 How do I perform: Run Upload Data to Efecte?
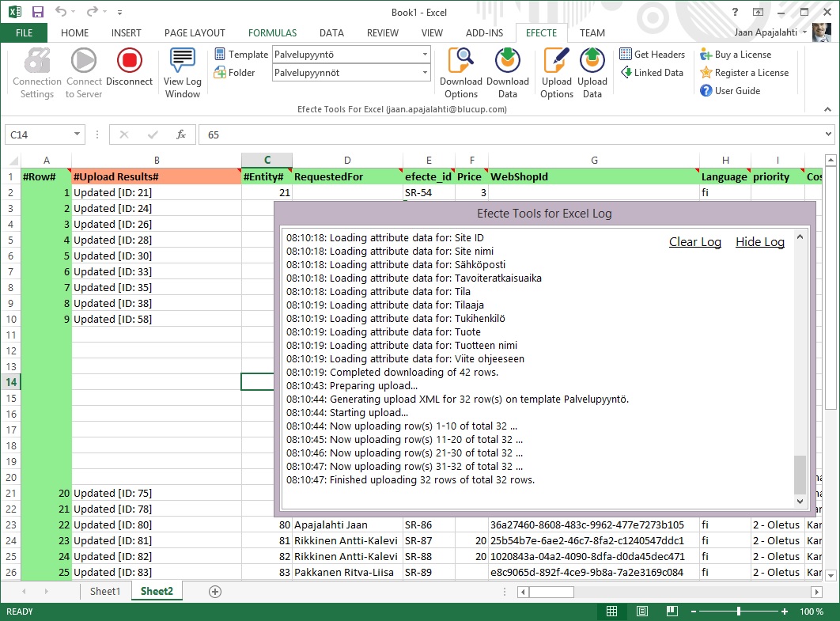[x=592, y=74]
